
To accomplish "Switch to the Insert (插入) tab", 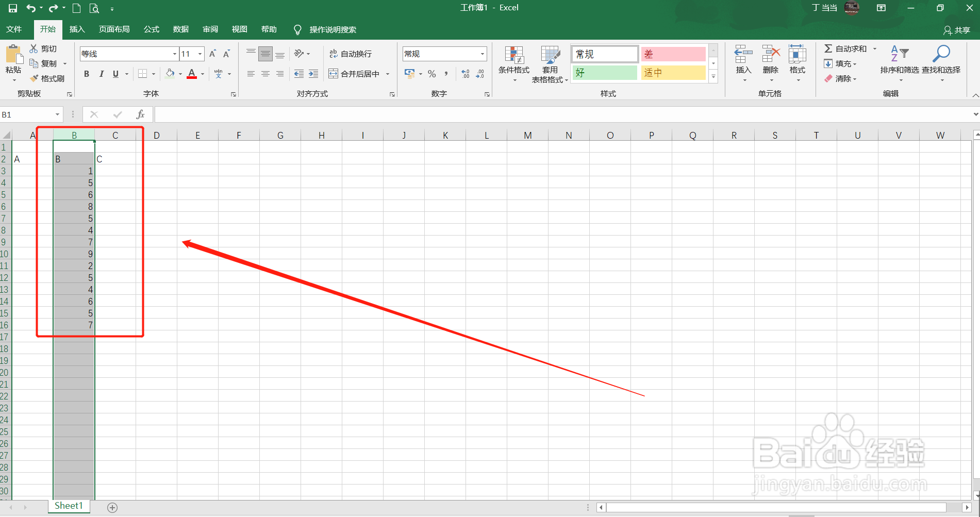I will click(x=77, y=29).
